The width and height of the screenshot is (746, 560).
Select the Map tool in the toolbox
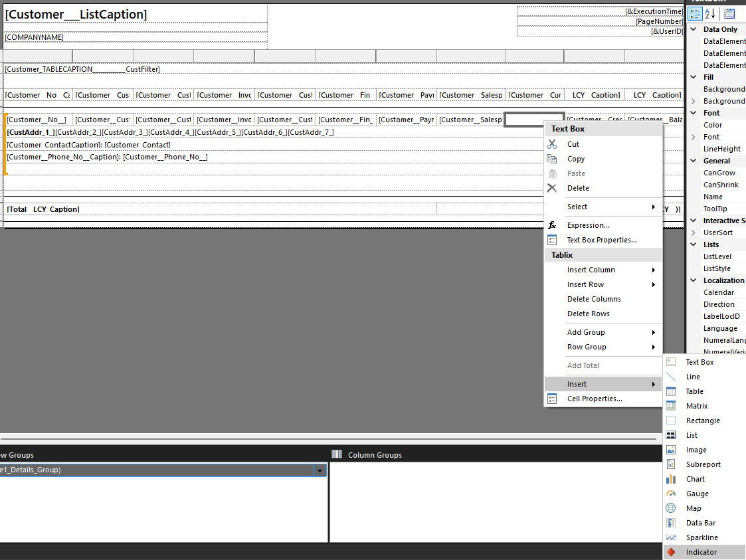point(693,508)
